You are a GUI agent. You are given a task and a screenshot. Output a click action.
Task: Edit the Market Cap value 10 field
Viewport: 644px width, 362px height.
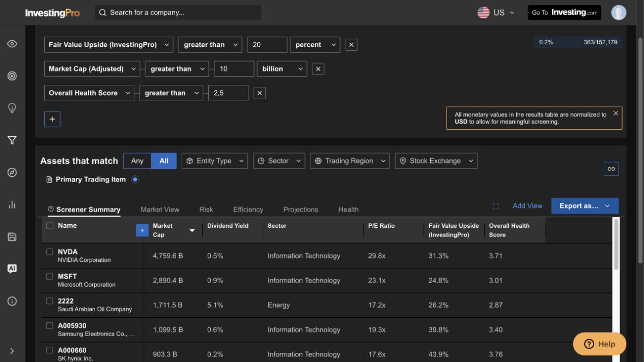[x=234, y=69]
